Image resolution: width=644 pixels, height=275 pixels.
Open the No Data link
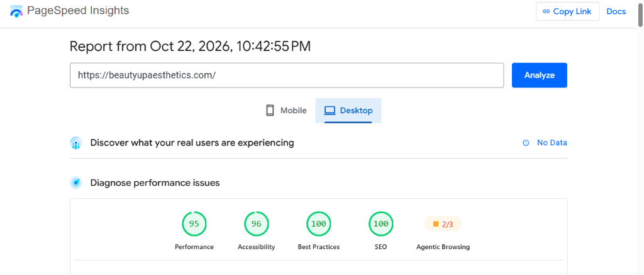pos(552,143)
